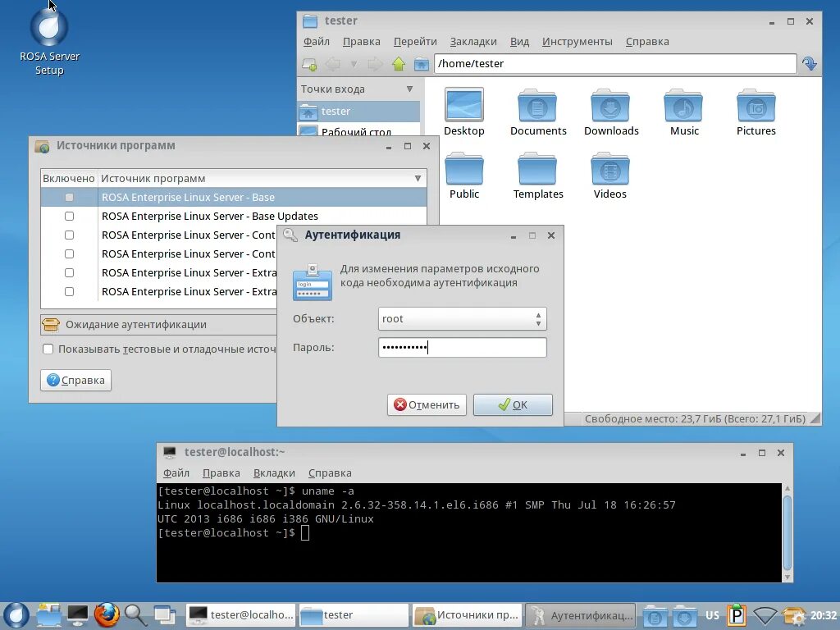Open the Перейти menu in the file manager

415,41
